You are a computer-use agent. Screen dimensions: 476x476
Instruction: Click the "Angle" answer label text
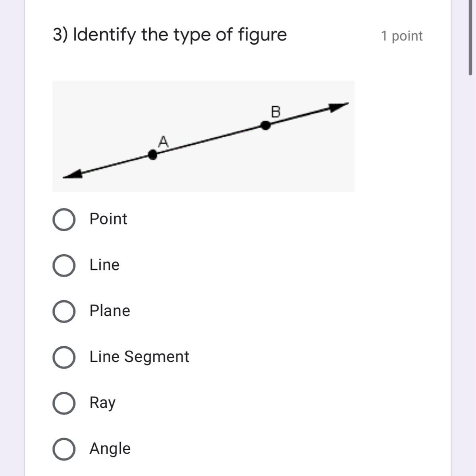(x=110, y=449)
